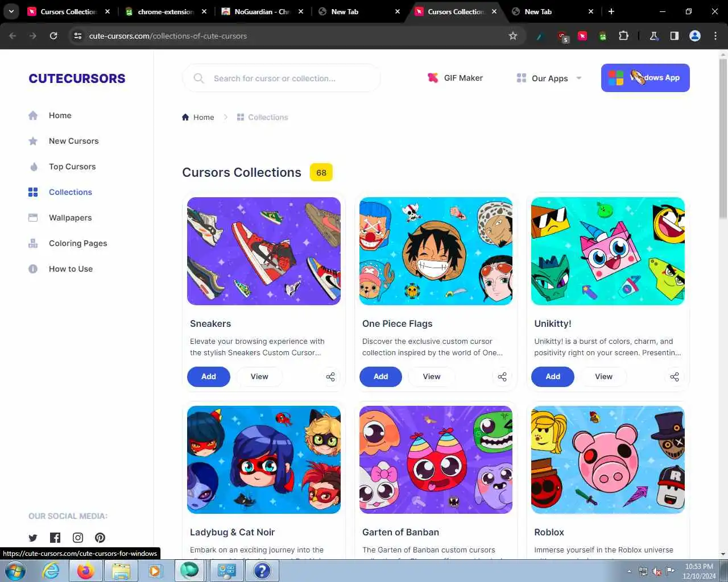
Task: Click the Cute Cursors extension icon in toolbar
Action: point(582,36)
